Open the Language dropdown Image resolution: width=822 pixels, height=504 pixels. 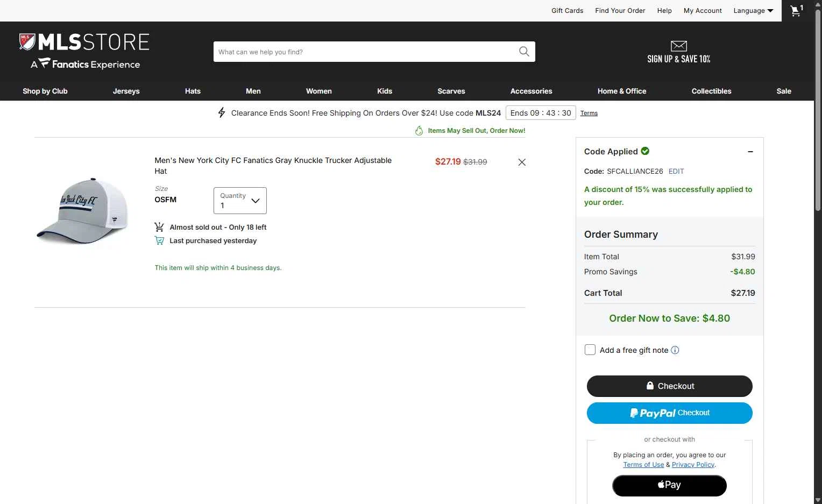tap(753, 11)
